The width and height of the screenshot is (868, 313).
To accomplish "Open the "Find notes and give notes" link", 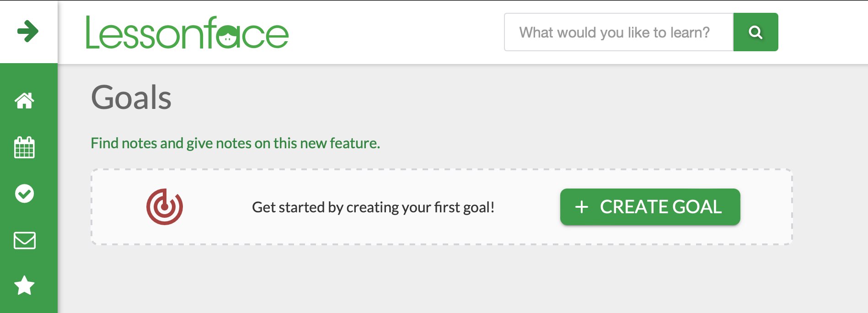I will coord(235,143).
